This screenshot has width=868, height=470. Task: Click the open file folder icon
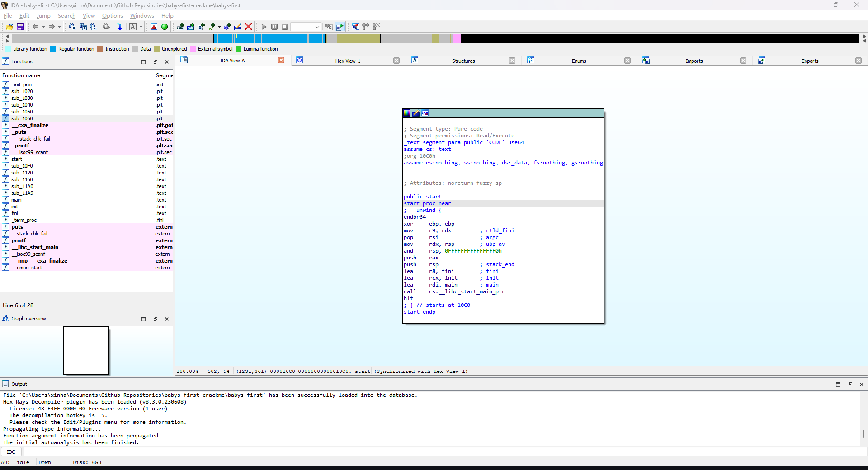pos(9,27)
